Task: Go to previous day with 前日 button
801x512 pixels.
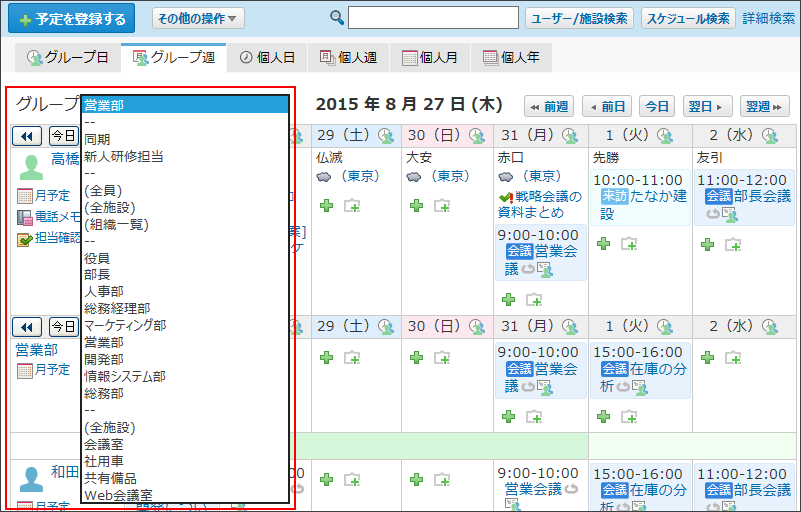Action: (x=607, y=106)
